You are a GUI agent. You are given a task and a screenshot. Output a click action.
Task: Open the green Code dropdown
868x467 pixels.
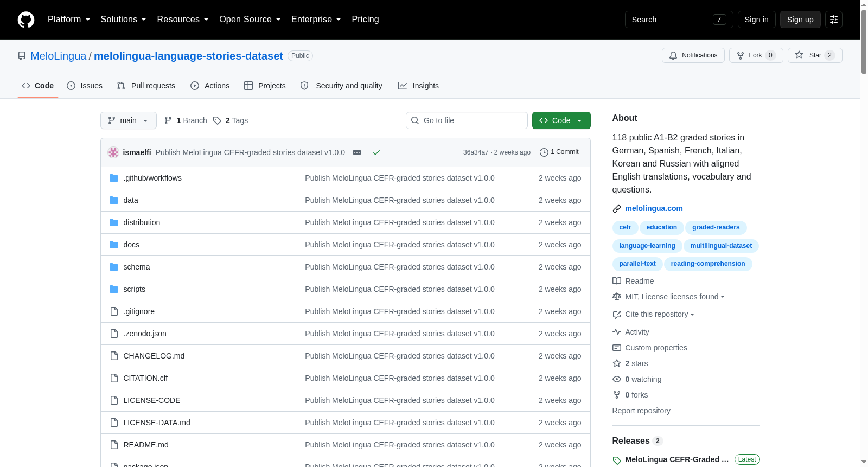point(561,120)
